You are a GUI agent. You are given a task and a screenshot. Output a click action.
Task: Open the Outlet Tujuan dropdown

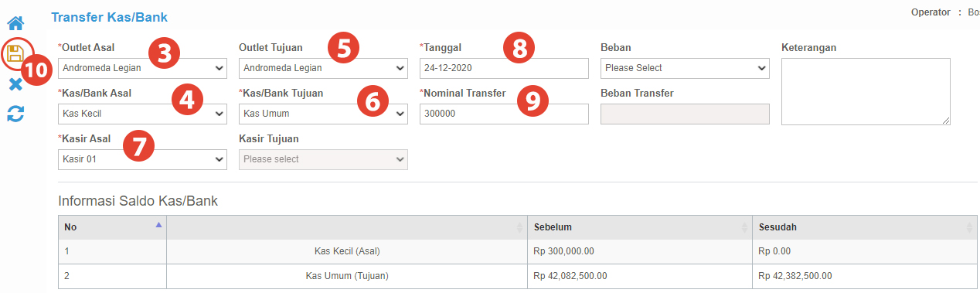[x=323, y=68]
